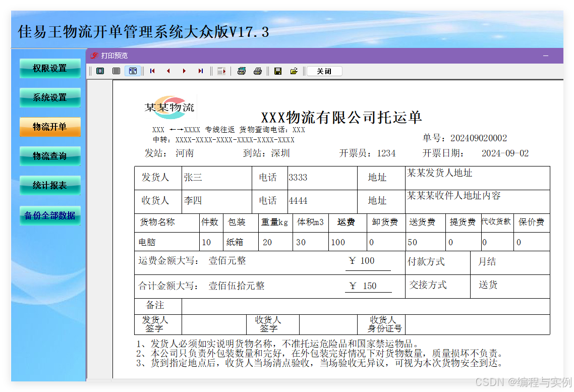574x392 pixels.
Task: Click sender name 张三
Action: point(193,178)
